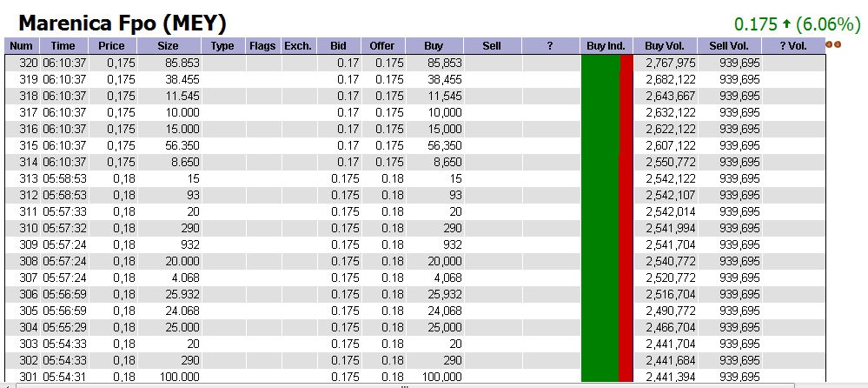Click time 05:57:32 on trade 310
Viewport: 868px width, 388px height.
pyautogui.click(x=64, y=229)
